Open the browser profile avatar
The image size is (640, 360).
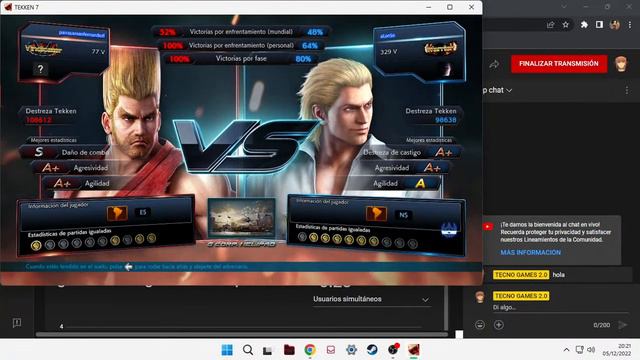(615, 25)
